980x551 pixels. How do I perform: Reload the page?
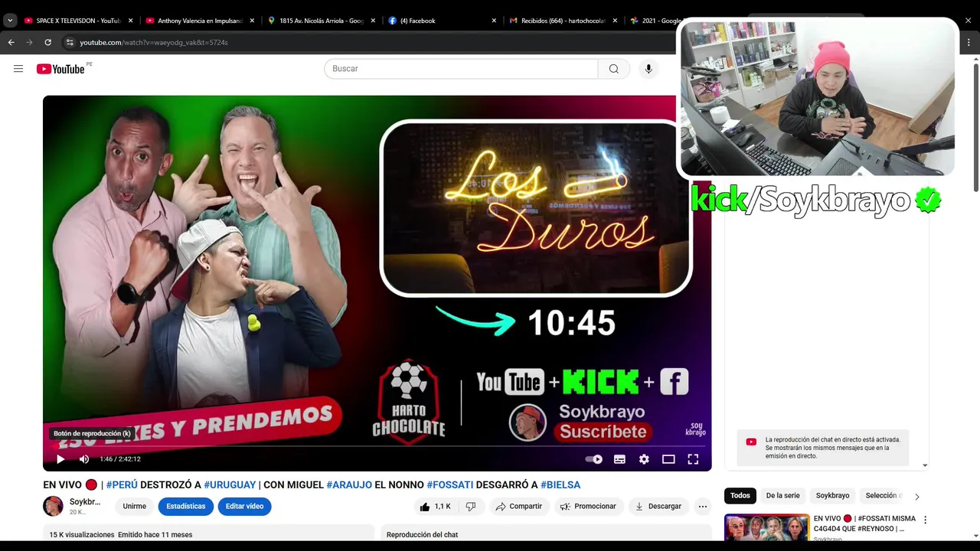(47, 43)
